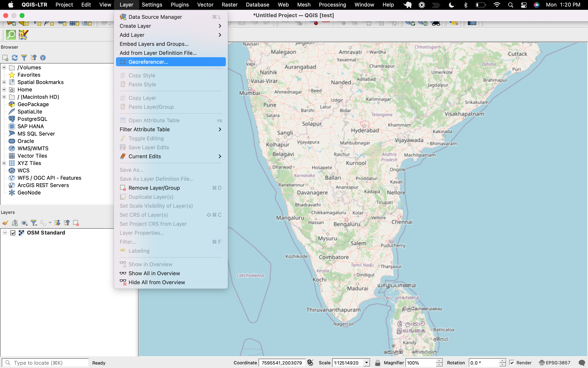588x368 pixels.
Task: Toggle mouse extents display icon in status bar
Action: pyautogui.click(x=310, y=363)
